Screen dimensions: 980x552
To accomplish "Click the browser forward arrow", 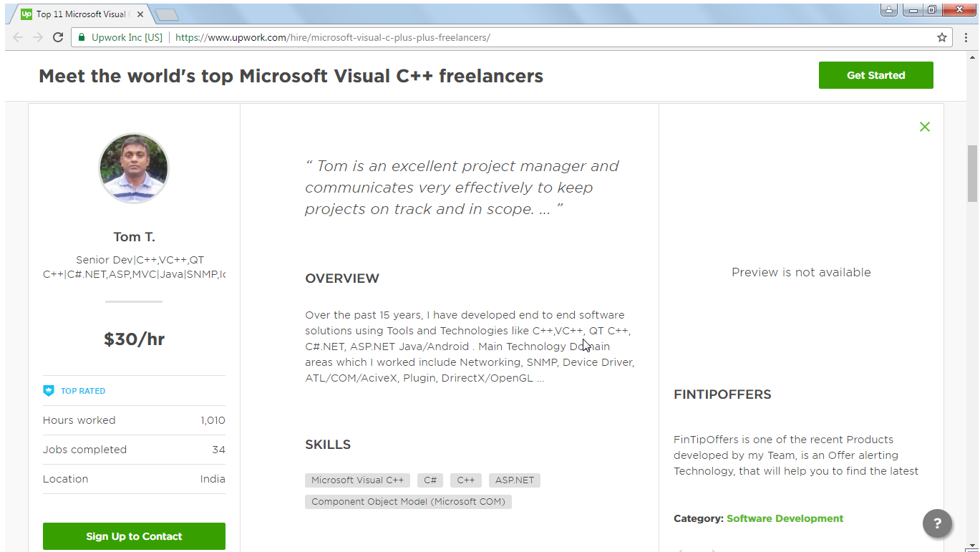I will (38, 37).
